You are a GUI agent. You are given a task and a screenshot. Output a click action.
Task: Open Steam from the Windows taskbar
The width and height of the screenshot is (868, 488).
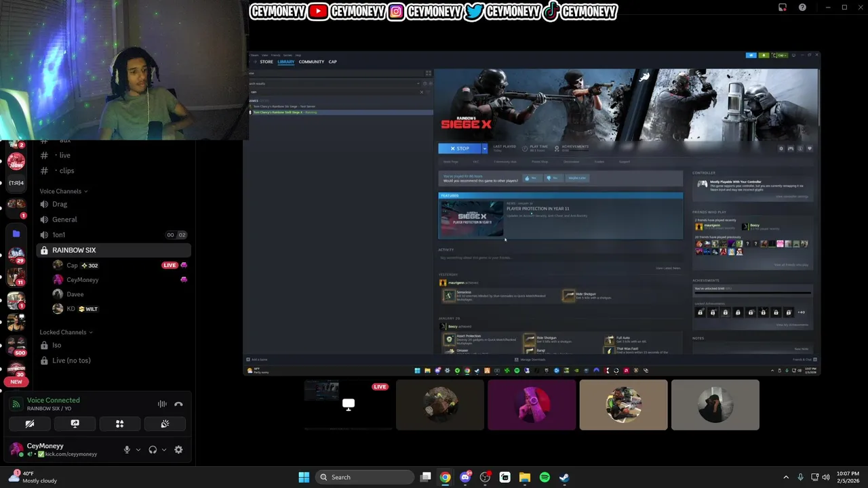pos(564,477)
